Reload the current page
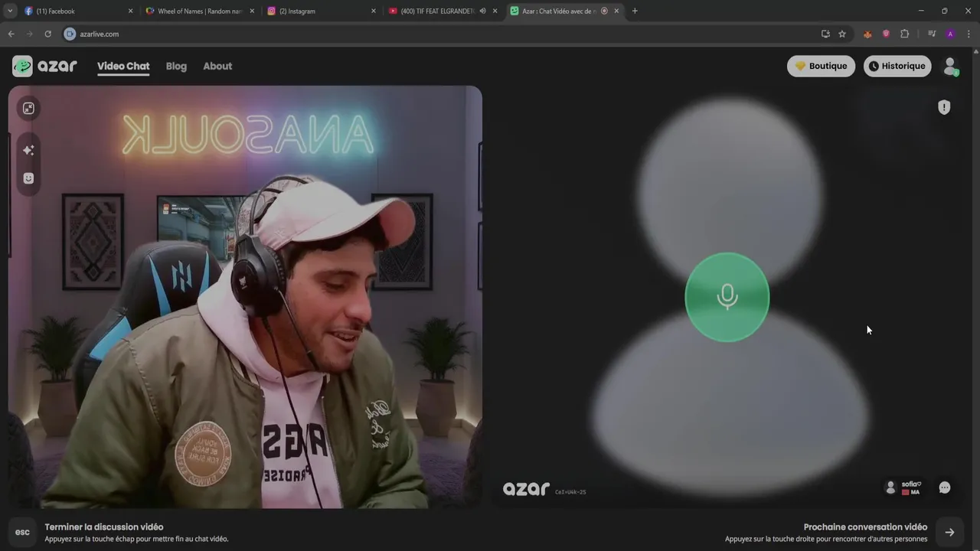Screen dimensions: 980x551 (x=47, y=34)
